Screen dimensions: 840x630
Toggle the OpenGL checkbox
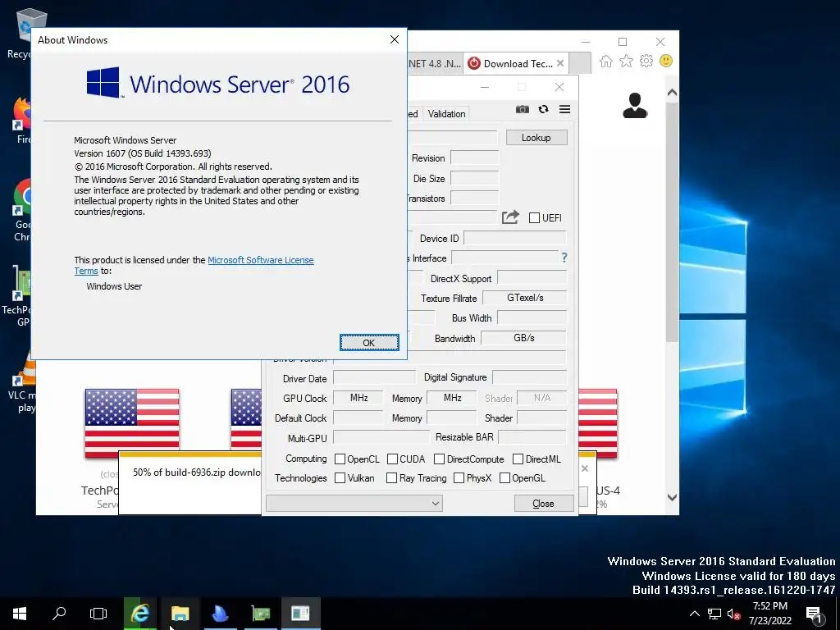click(x=504, y=478)
